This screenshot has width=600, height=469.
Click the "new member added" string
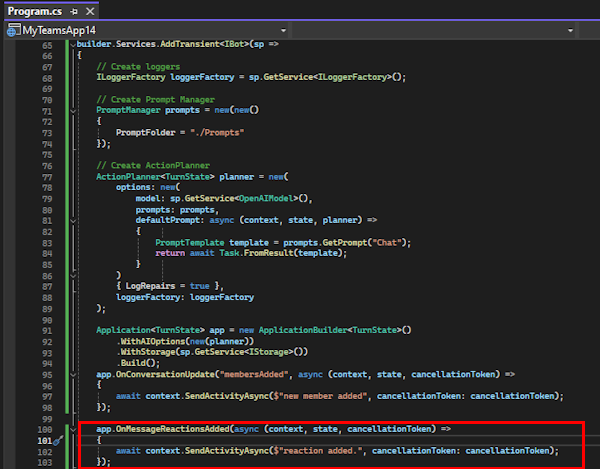point(323,396)
